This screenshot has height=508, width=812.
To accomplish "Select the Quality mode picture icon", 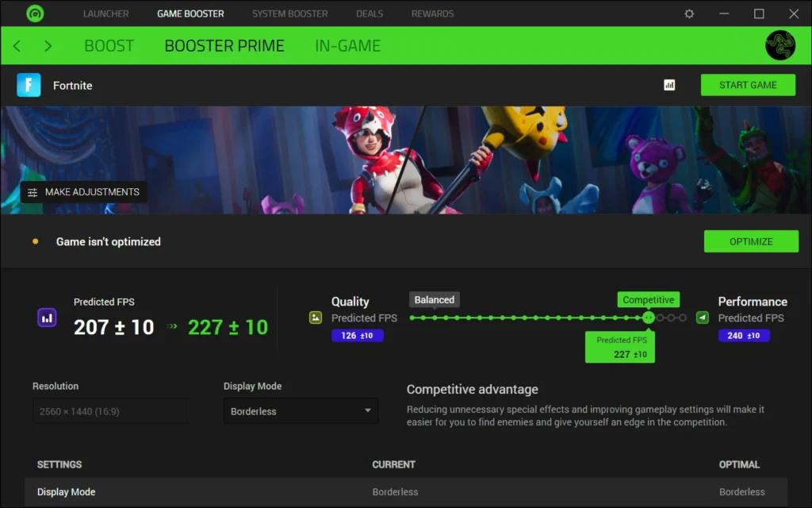I will coord(316,317).
